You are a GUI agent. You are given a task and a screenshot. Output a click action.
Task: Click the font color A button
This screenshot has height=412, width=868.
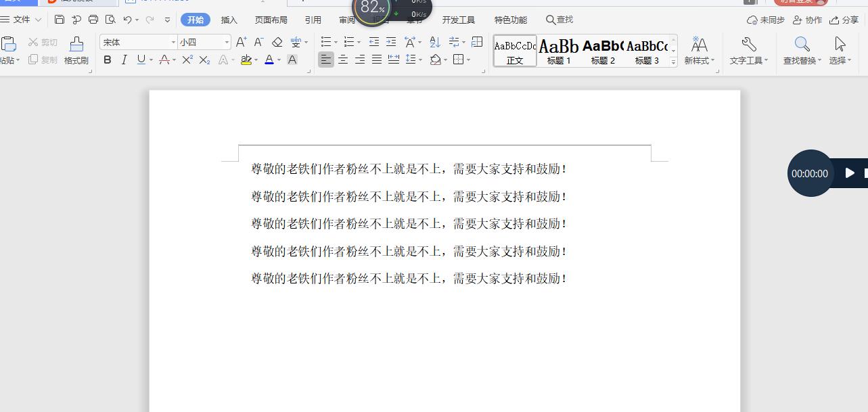click(269, 60)
